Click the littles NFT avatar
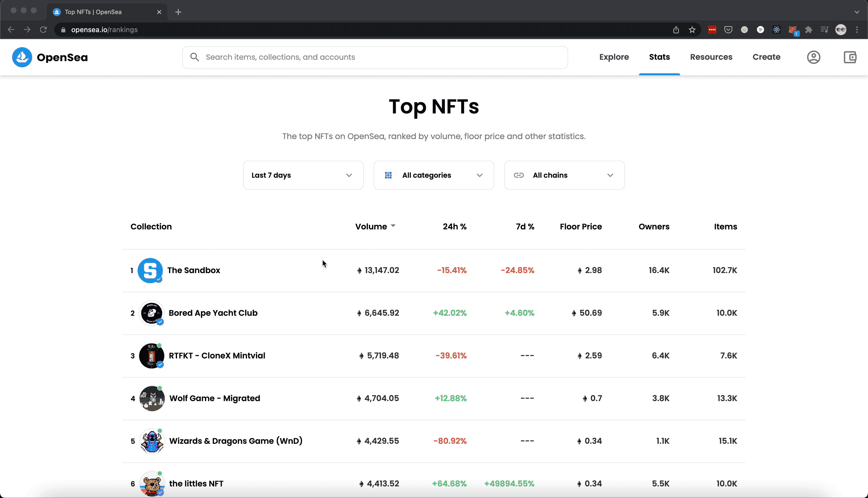Screen dimensions: 868x498 [x=152, y=484]
